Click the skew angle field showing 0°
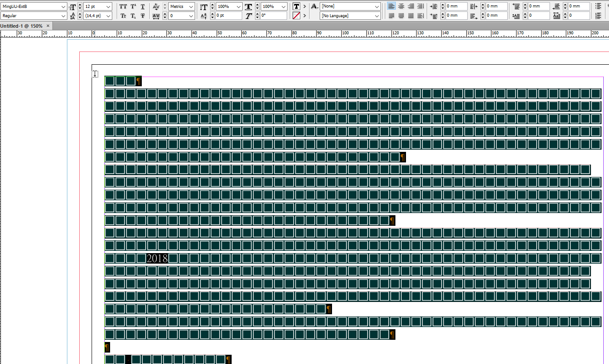 click(273, 16)
